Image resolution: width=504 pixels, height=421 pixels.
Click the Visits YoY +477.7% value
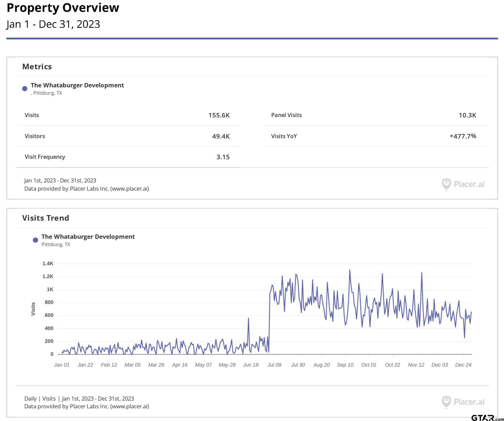463,136
